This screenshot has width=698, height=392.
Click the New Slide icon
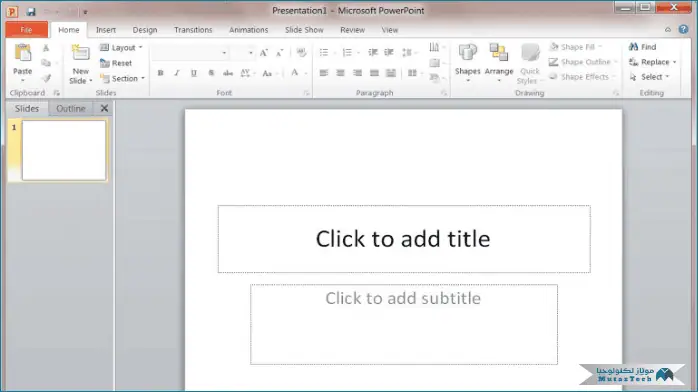tap(80, 54)
